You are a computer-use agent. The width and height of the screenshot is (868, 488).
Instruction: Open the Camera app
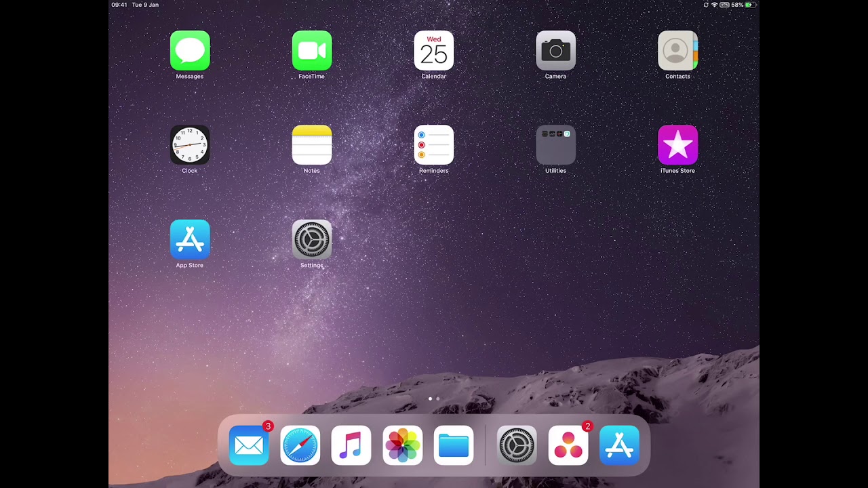tap(556, 51)
